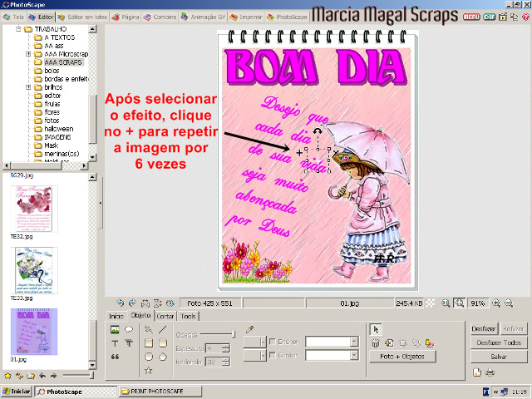This screenshot has width=532, height=399.
Task: Pick the star shape tool
Action: [148, 370]
